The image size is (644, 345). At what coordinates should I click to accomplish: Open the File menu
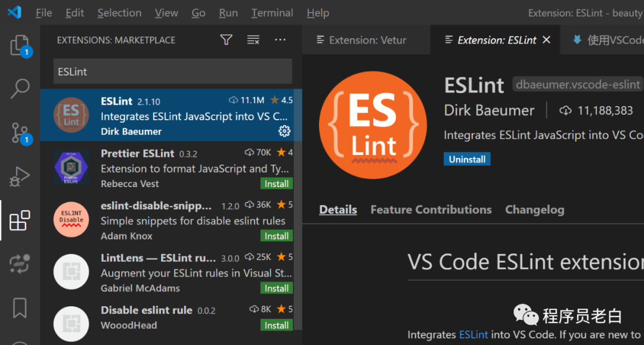(x=44, y=13)
